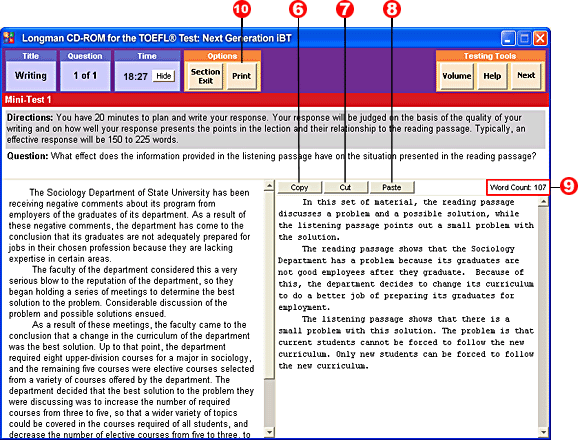This screenshot has height=440, width=578.
Task: Maximize the Longman TOEFL window
Action: [524, 38]
